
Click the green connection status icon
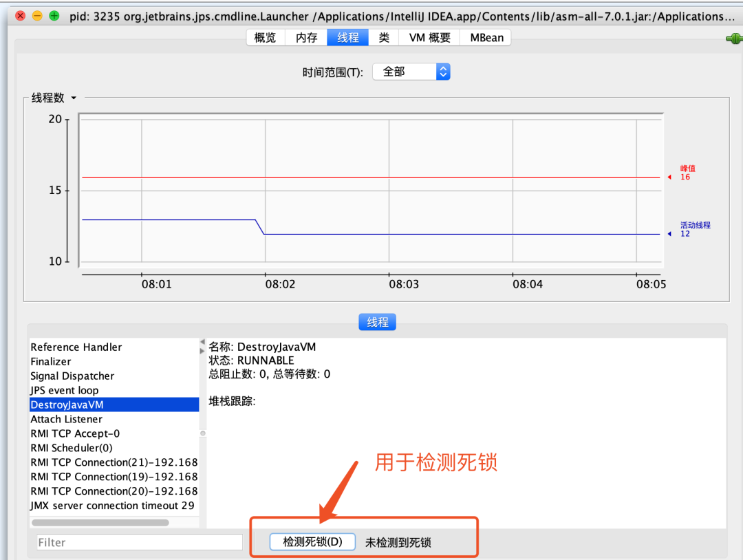(x=734, y=39)
